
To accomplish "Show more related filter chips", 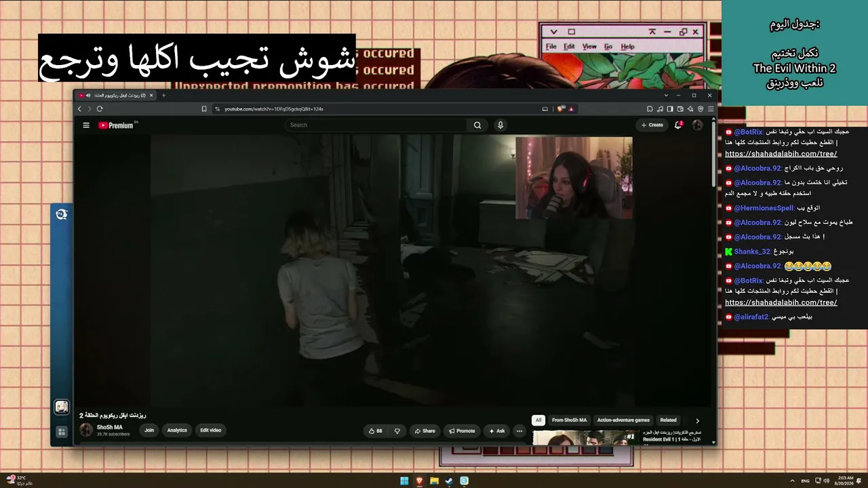I will 697,420.
